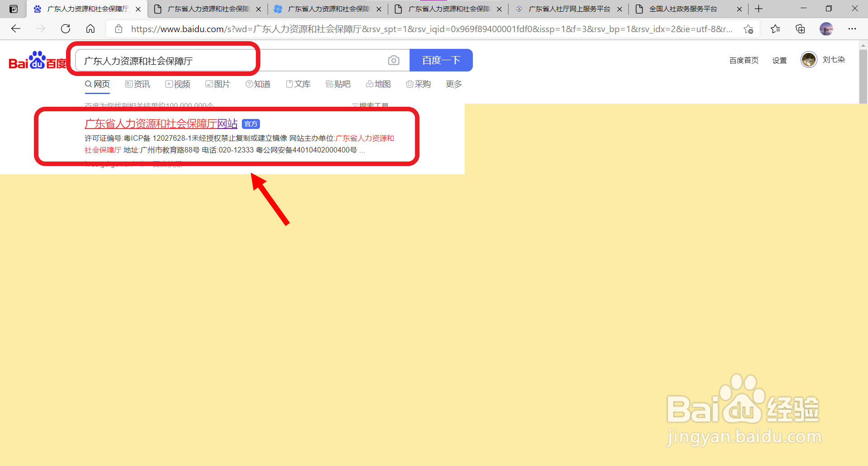868x466 pixels.
Task: Open the 百度首页 link
Action: (x=744, y=60)
